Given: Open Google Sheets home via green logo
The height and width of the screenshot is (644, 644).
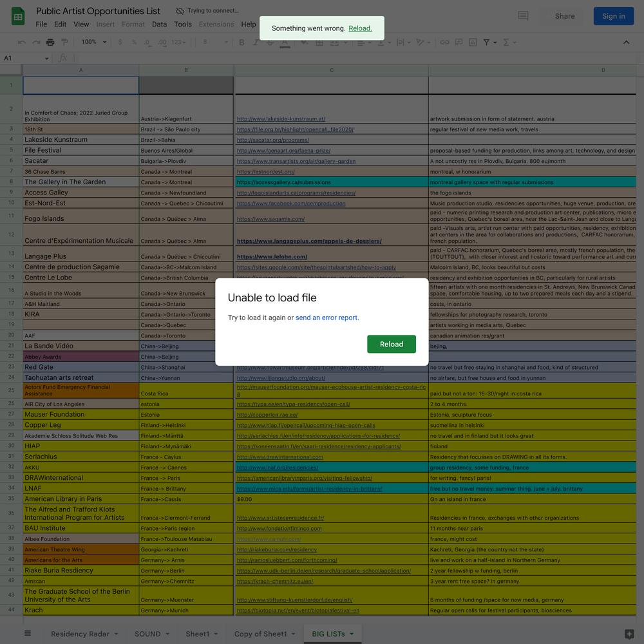Looking at the screenshot, I should (x=17, y=17).
